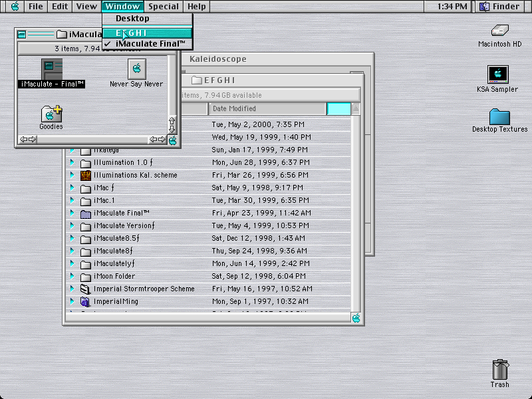Expand the iMac ƒ folder triangle
Image resolution: width=532 pixels, height=399 pixels.
coord(72,188)
